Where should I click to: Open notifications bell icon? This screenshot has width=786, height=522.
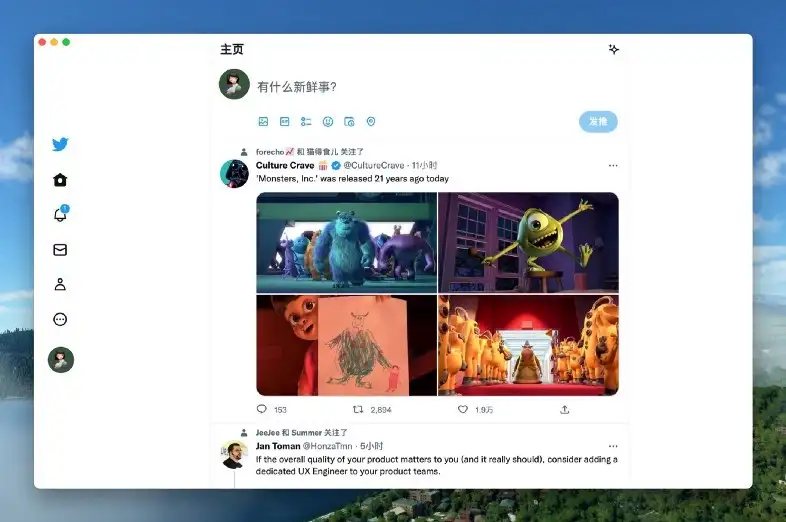pyautogui.click(x=60, y=214)
